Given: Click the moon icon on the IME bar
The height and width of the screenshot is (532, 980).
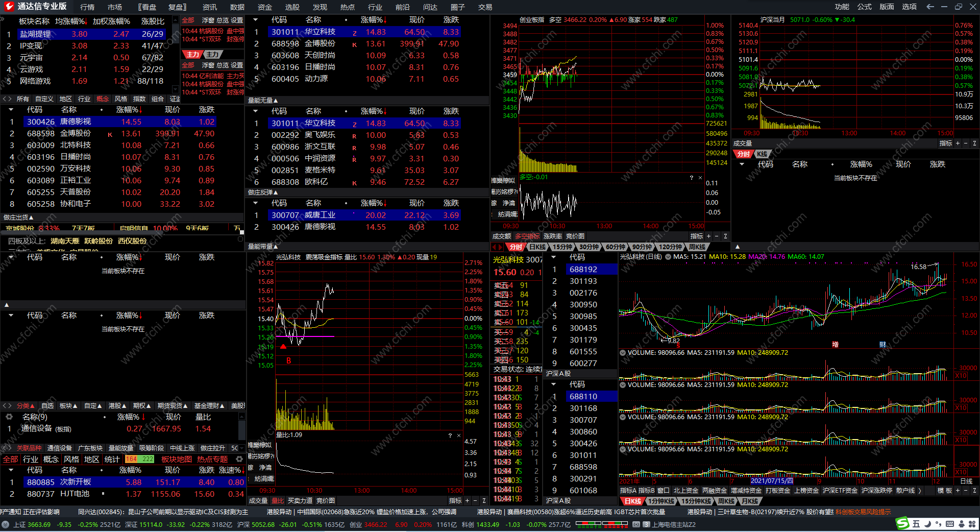Looking at the screenshot, I should pos(927,524).
